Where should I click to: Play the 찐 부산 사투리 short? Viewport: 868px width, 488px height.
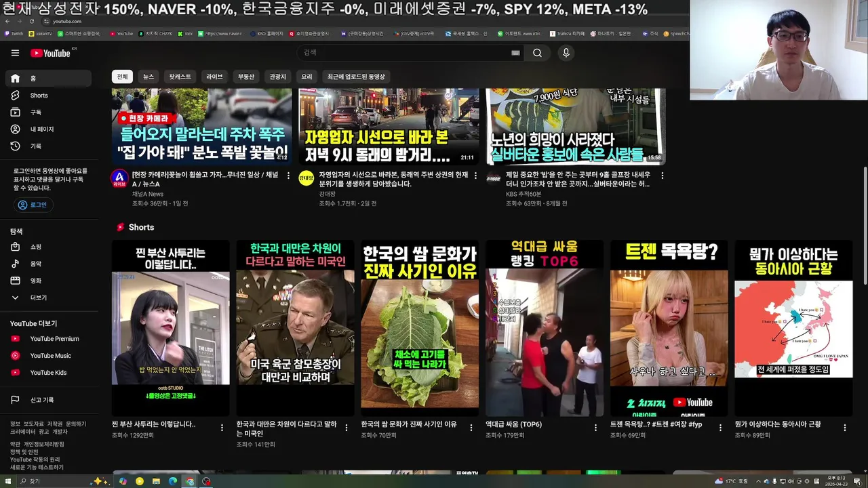(x=171, y=328)
